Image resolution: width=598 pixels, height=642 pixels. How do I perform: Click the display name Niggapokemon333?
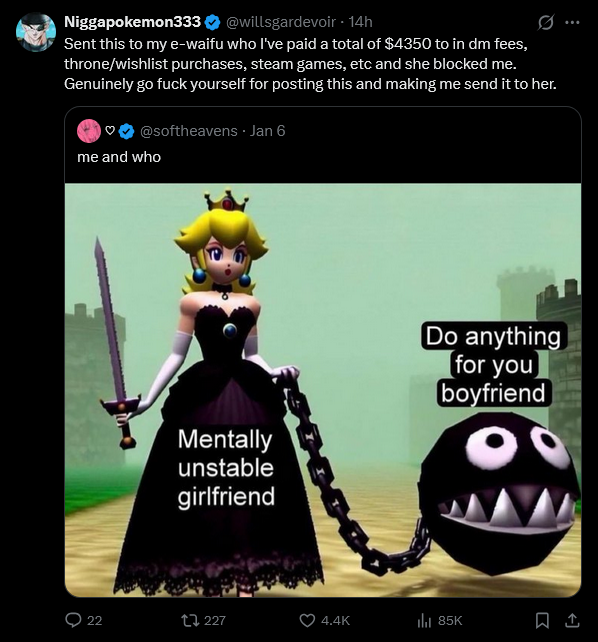coord(132,22)
